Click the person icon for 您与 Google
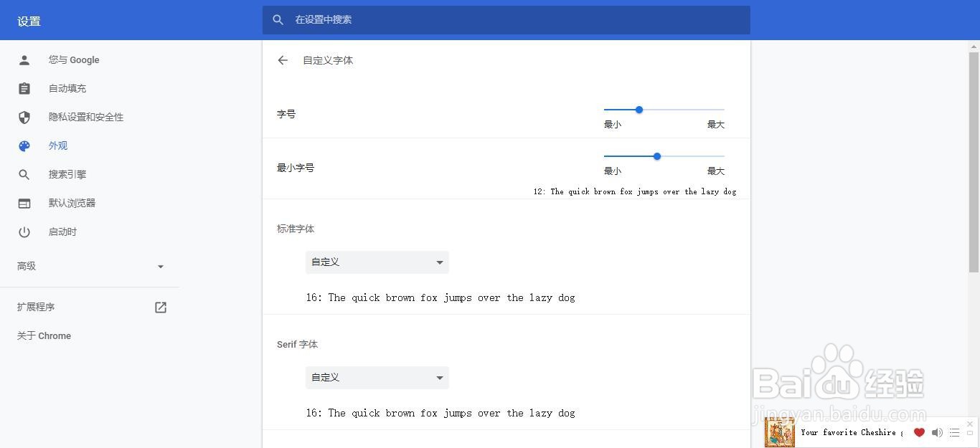Screen dimensions: 980x448 pyautogui.click(x=24, y=60)
